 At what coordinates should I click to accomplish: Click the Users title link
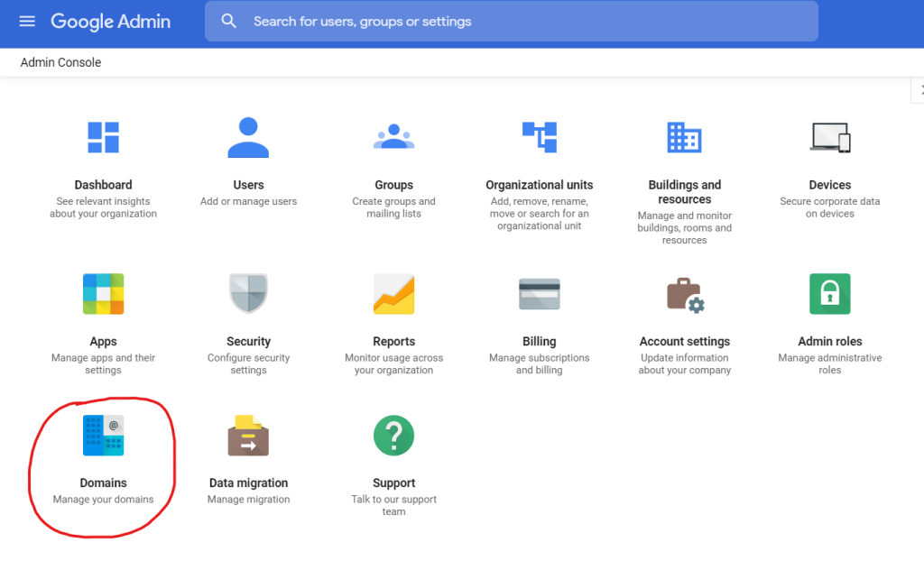coord(248,185)
